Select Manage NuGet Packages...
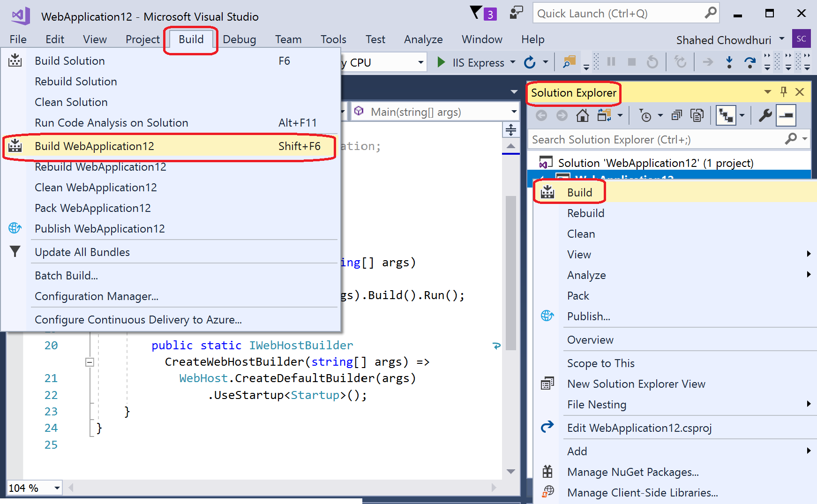The image size is (817, 504). click(x=675, y=472)
